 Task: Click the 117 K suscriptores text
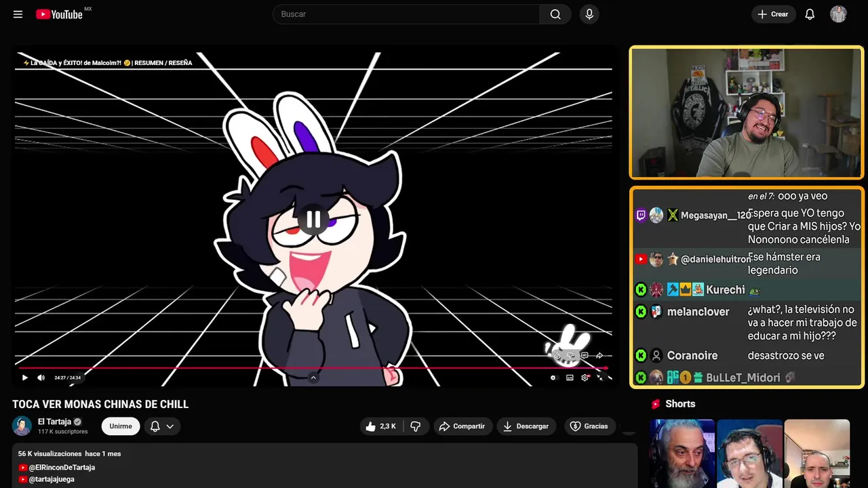63,432
